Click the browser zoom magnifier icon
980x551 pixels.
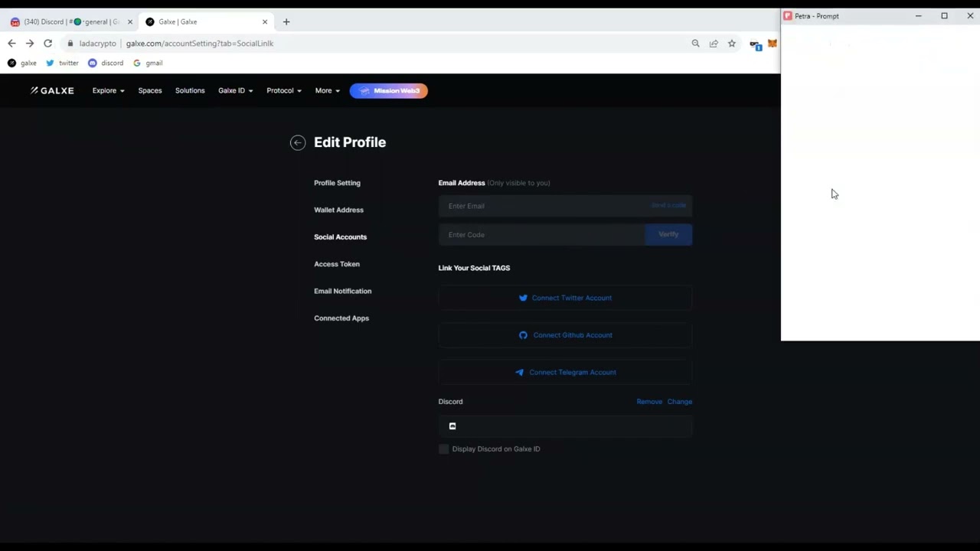695,44
